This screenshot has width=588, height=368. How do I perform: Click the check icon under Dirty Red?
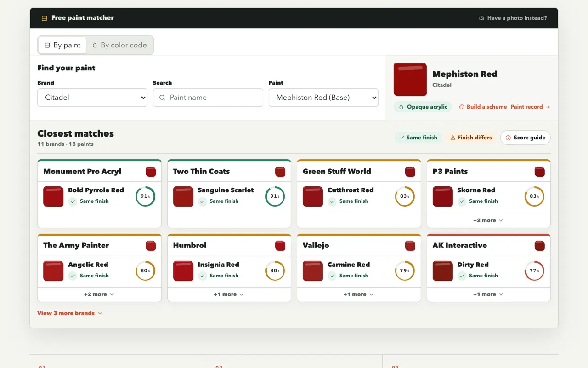tap(462, 276)
